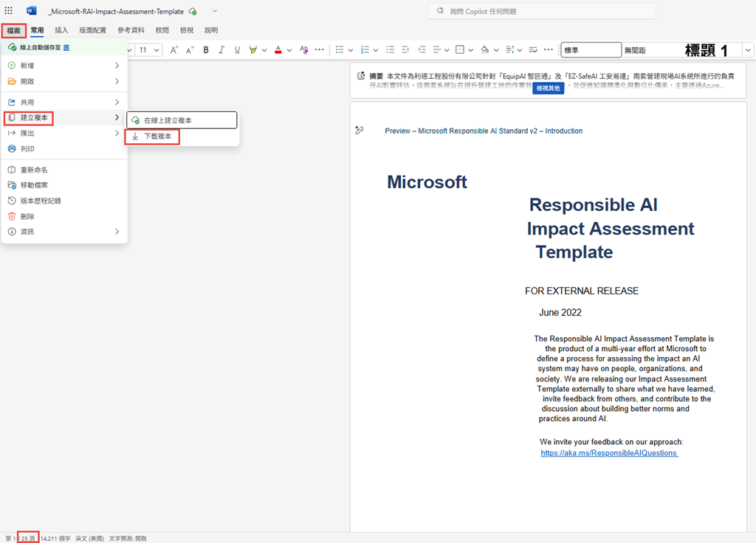Image resolution: width=756 pixels, height=543 pixels.
Task: Choose 刪除 in the file menu
Action: coord(64,216)
